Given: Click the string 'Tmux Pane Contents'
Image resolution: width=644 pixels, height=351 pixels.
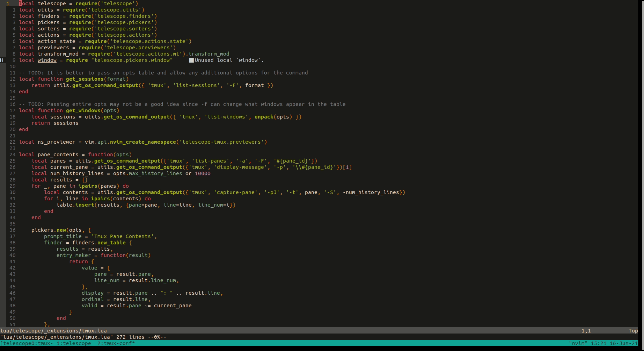Looking at the screenshot, I should coord(123,236).
